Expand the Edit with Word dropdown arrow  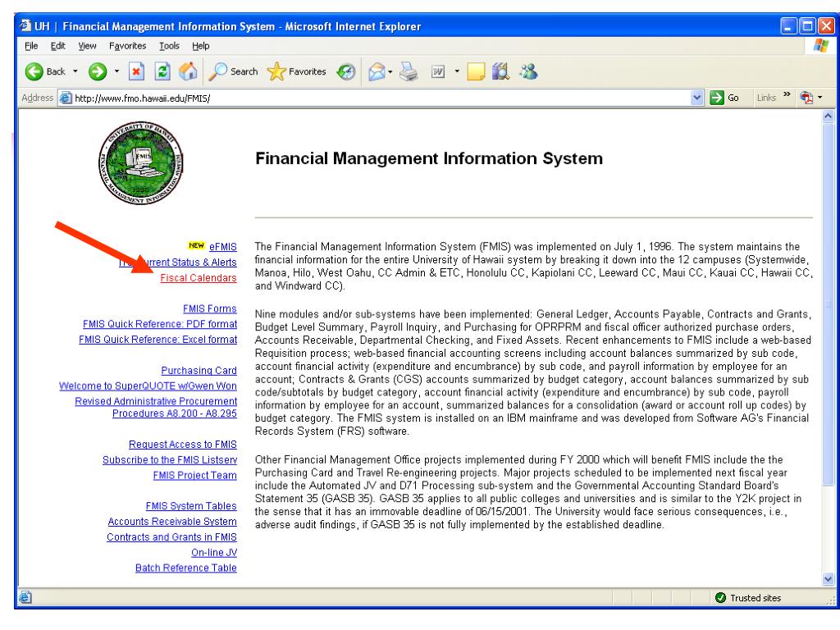click(456, 71)
